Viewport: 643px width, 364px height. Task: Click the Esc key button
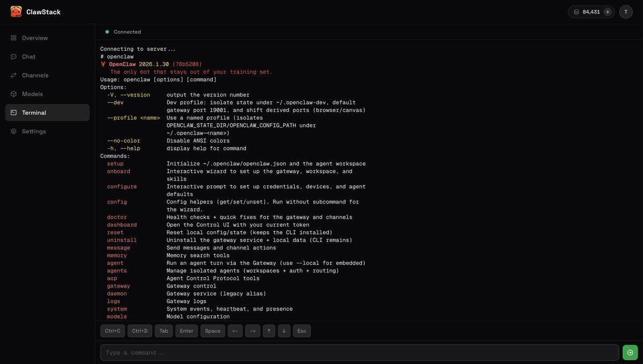pos(302,331)
